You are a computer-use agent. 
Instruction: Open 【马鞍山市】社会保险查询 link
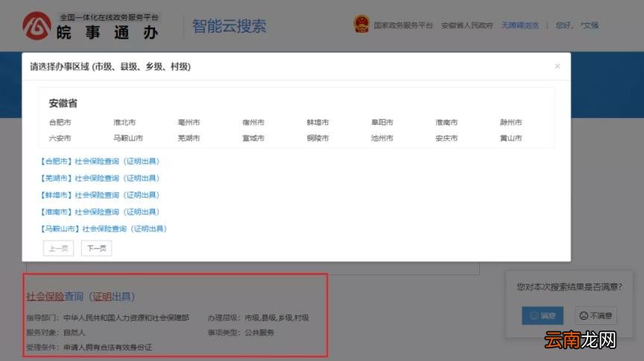tap(104, 228)
